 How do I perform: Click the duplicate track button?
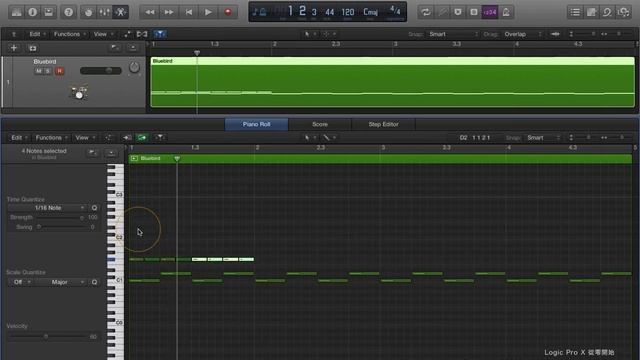click(x=33, y=48)
